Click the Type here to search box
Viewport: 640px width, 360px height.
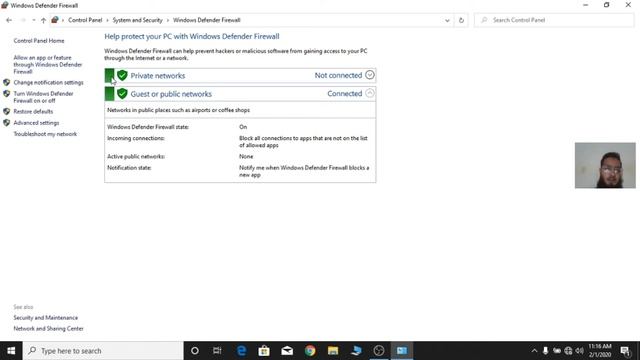[x=103, y=351]
